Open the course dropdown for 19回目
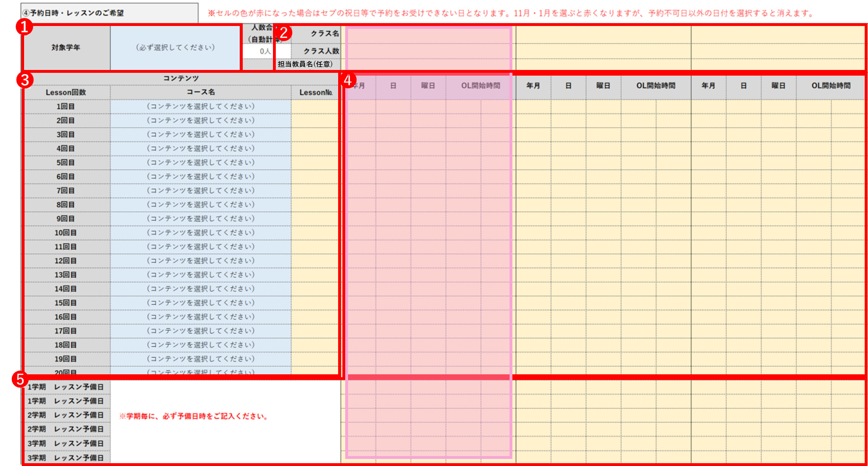Image resolution: width=868 pixels, height=466 pixels. click(200, 359)
